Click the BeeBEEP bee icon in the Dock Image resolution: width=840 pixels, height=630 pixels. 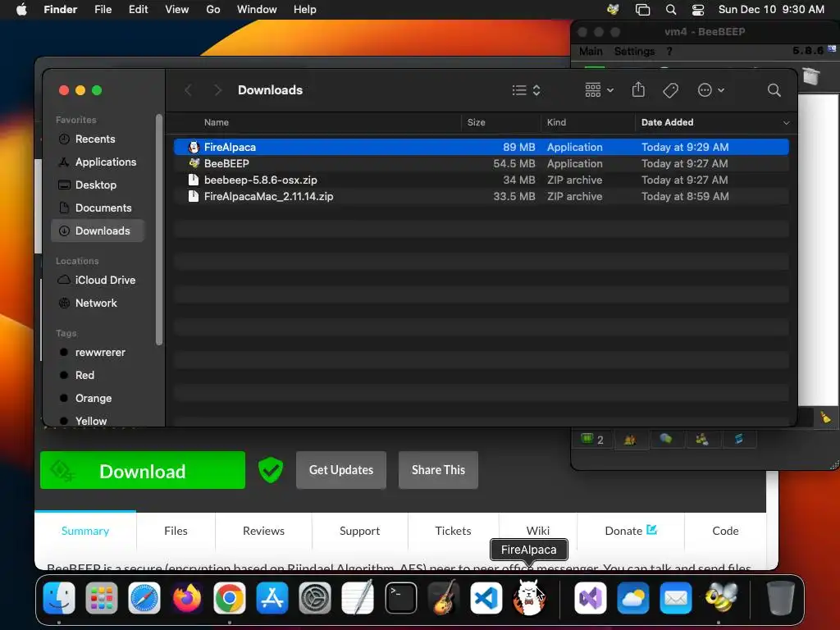tap(719, 598)
